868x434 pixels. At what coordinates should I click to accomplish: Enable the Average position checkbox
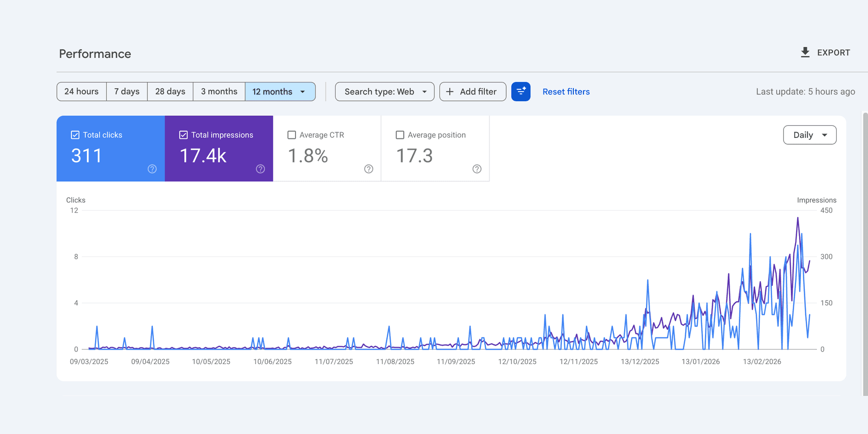point(400,135)
